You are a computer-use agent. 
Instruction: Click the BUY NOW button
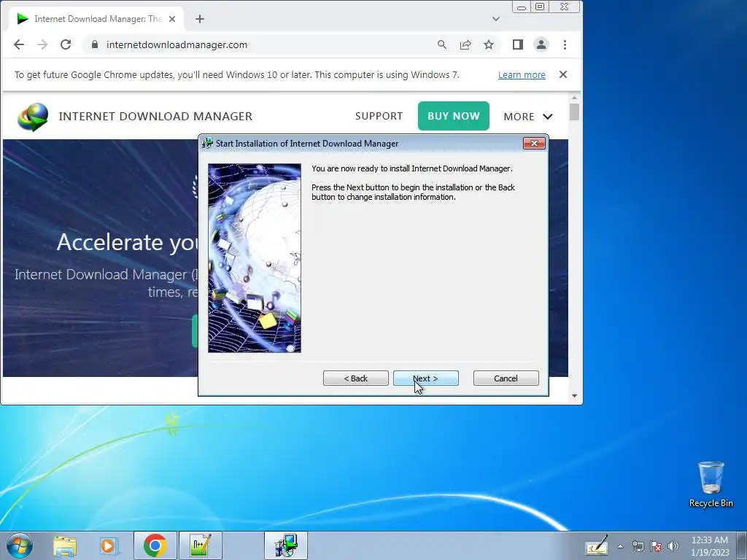(x=453, y=116)
